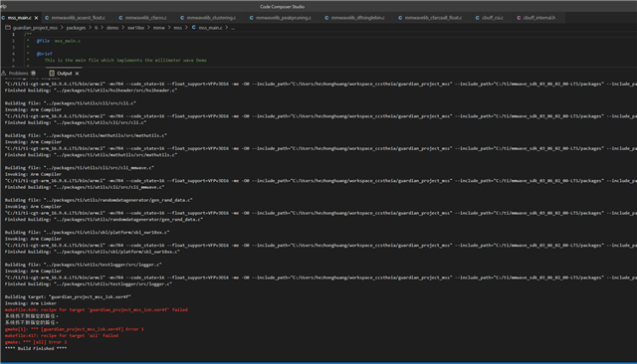Viewport: 637px width, 364px height.
Task: Select packages in the breadcrumb path
Action: pos(76,28)
